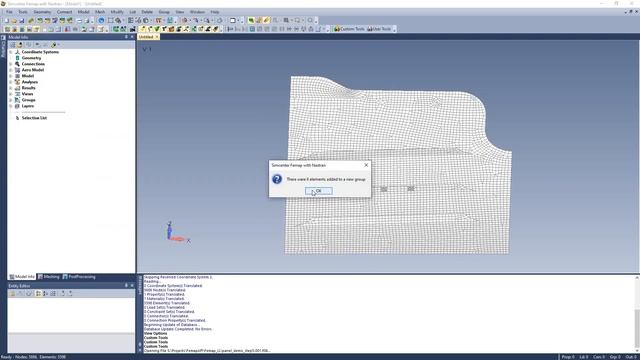Screen dimensions: 640x360
Task: Click the green checkmark icon in second toolbar
Action: [157, 29]
